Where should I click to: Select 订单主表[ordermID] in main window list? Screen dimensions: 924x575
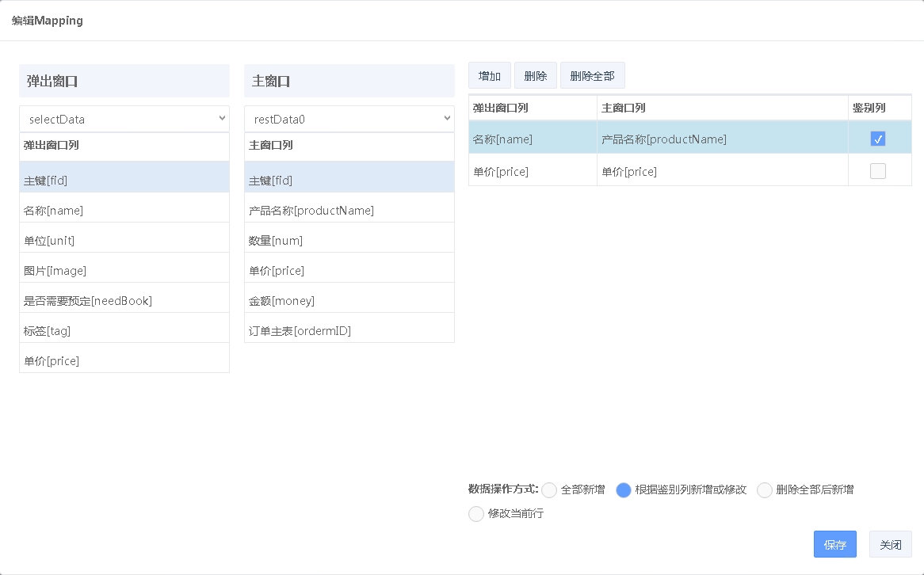349,331
